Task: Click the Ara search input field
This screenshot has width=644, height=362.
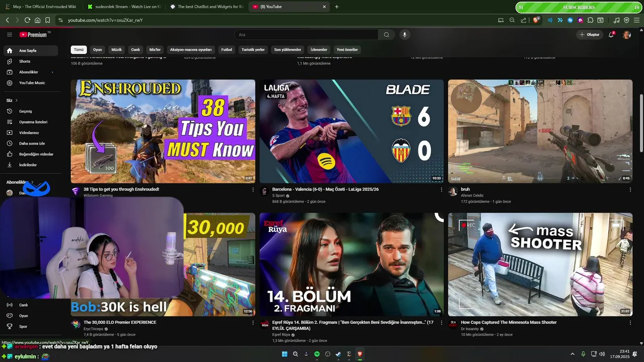Action: (306, 35)
